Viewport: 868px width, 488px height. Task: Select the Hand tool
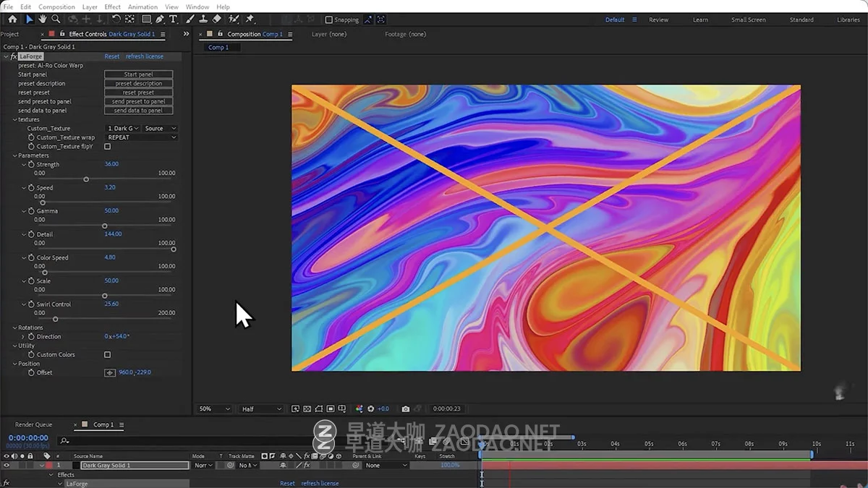(43, 20)
